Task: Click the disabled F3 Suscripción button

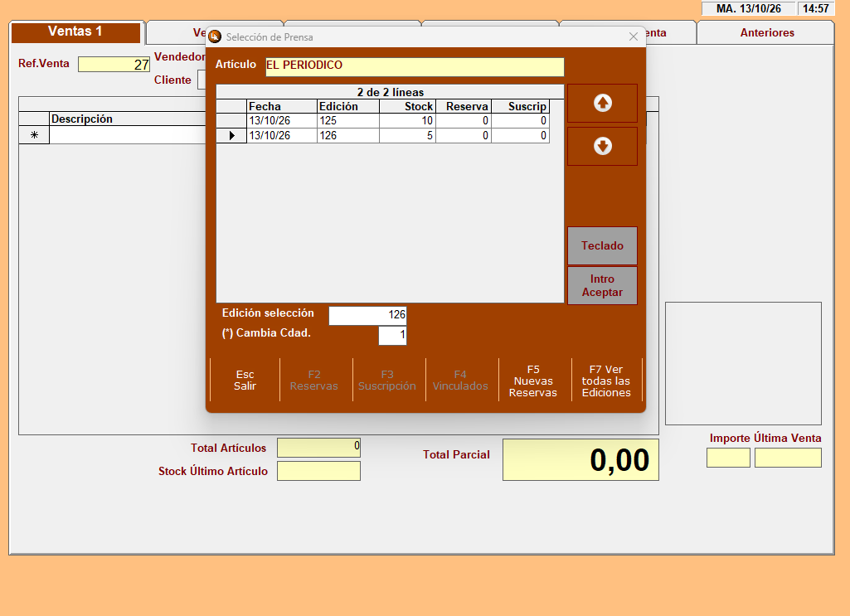Action: pyautogui.click(x=387, y=381)
